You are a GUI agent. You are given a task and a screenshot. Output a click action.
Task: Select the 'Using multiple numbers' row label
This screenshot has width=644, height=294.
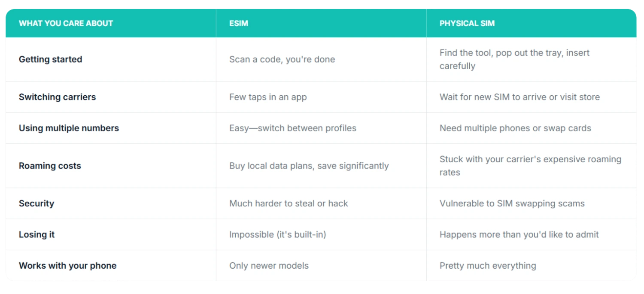point(69,128)
